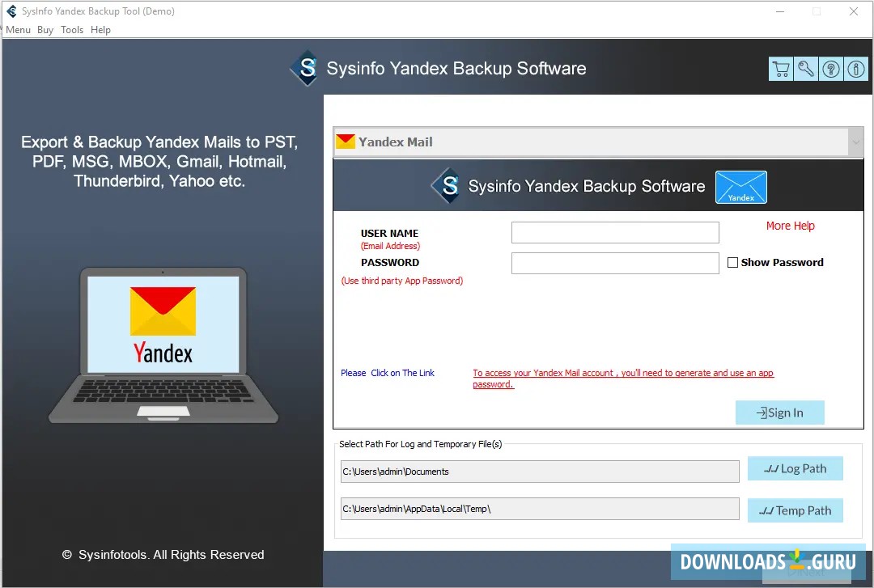Click the Yandex envelope logo icon

(x=740, y=187)
